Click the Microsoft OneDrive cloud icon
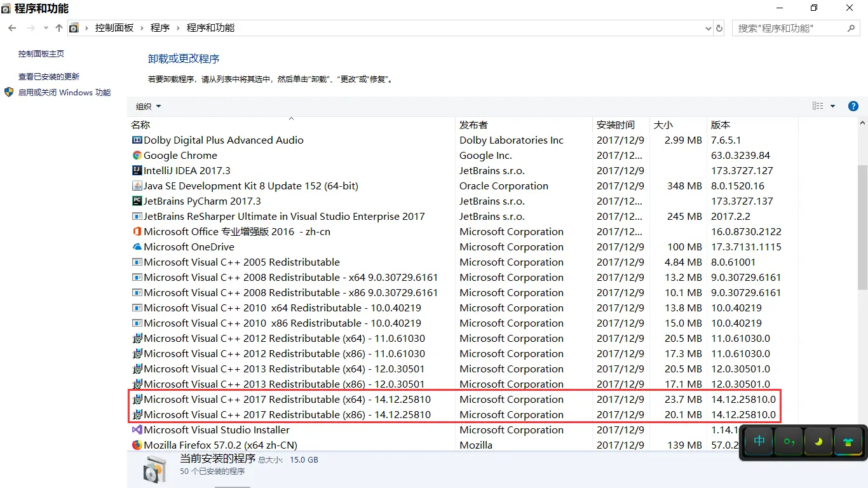Viewport: 868px width, 488px height. coord(137,247)
